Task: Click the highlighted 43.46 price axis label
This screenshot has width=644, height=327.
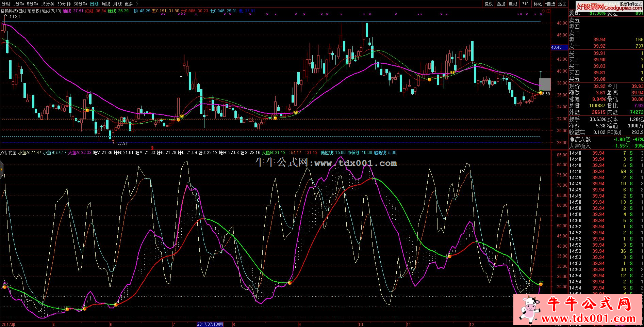Action: [x=559, y=47]
